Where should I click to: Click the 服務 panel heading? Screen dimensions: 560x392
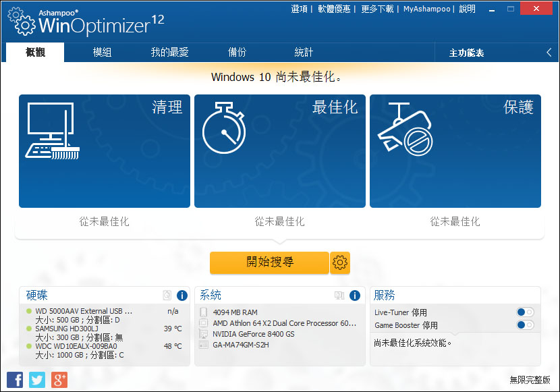coord(385,296)
